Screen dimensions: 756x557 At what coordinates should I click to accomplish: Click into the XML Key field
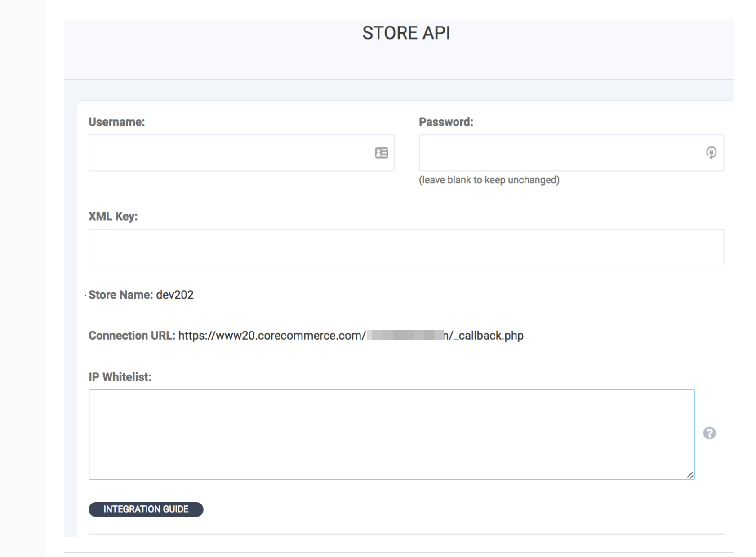click(406, 247)
